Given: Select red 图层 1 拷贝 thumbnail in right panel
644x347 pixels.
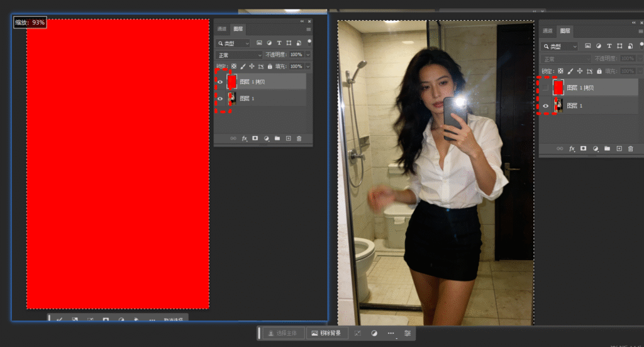Looking at the screenshot, I should [558, 88].
